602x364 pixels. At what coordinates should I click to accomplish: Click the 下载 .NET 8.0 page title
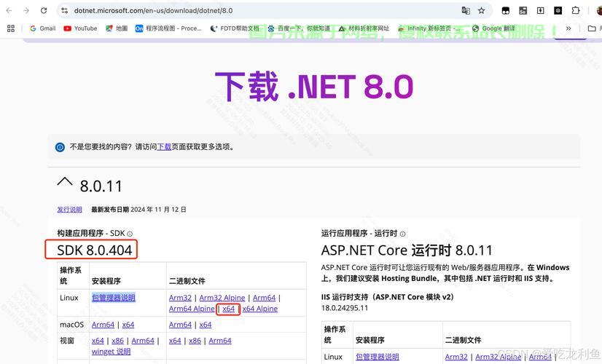pos(313,87)
